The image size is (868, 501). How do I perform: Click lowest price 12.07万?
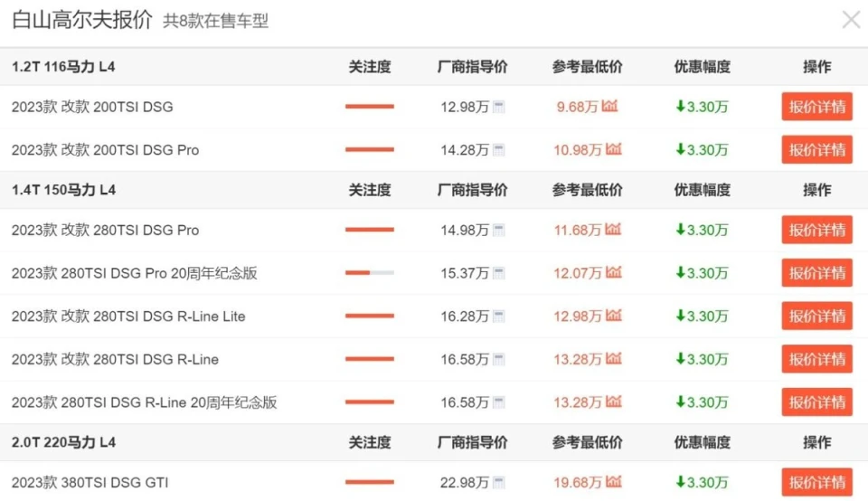[578, 273]
